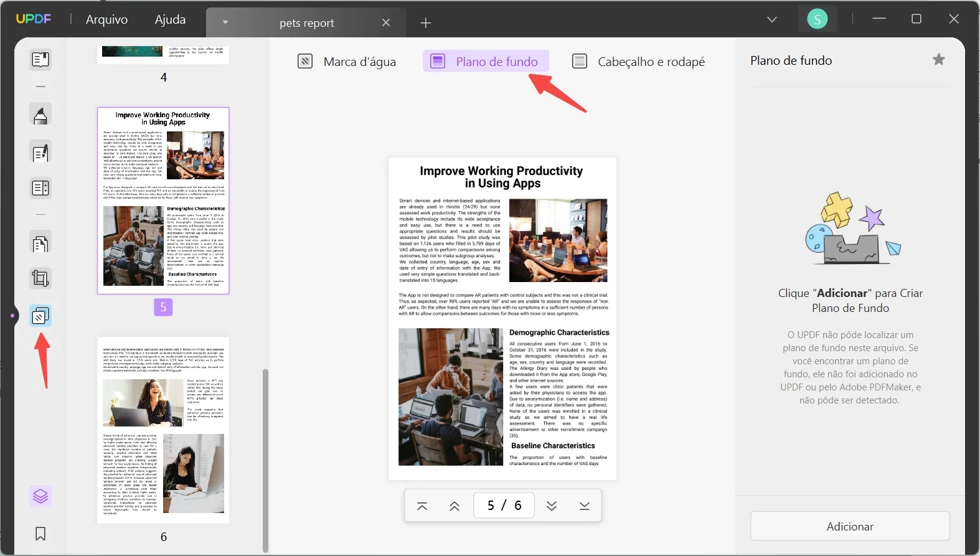Click the user avatar S icon

coord(817,19)
